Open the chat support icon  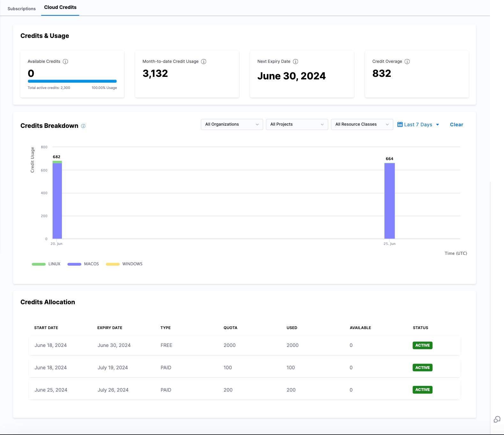click(x=497, y=419)
